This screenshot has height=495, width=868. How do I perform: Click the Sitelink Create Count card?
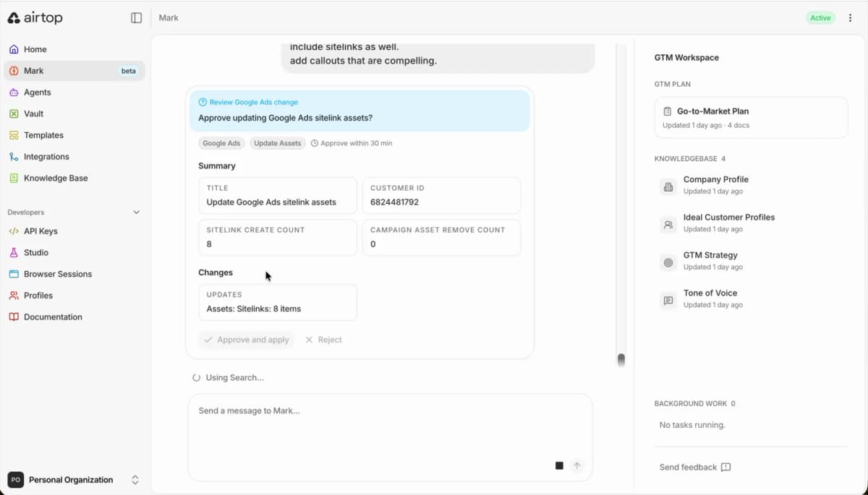pyautogui.click(x=278, y=237)
